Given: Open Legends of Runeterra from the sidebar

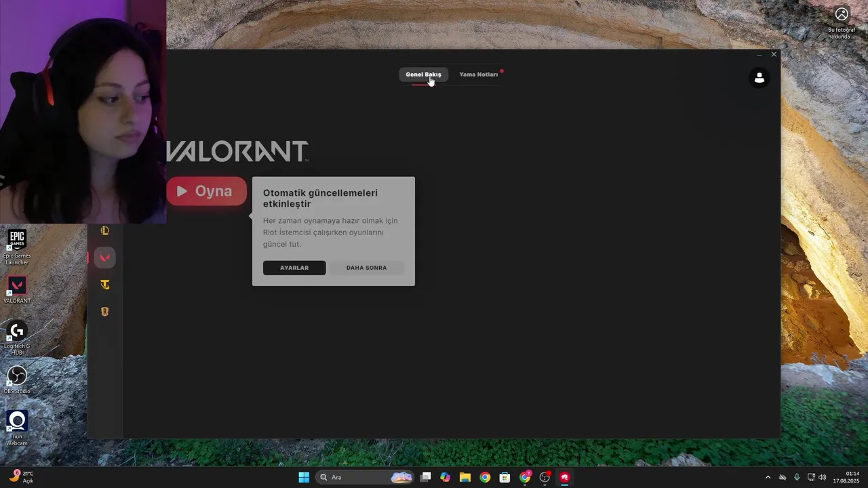Looking at the screenshot, I should coord(104,312).
